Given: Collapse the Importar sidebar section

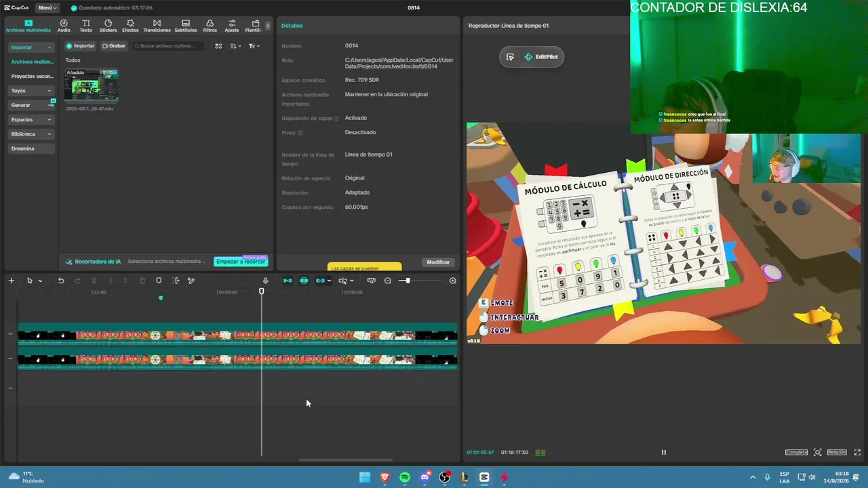Looking at the screenshot, I should tap(31, 47).
